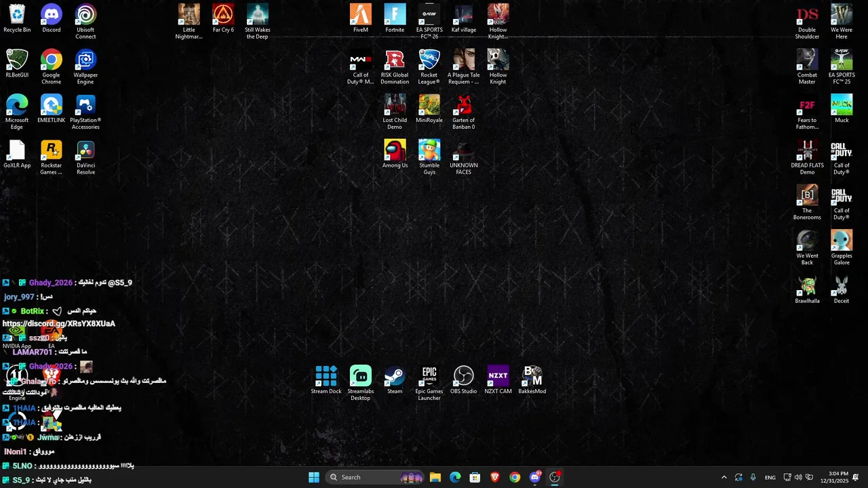
Task: Select the A Plague Tale Requiem icon
Action: pyautogui.click(x=464, y=66)
